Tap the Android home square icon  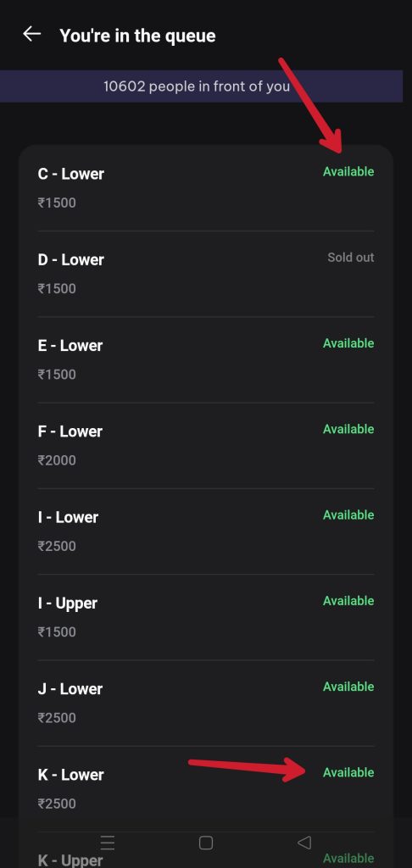[x=205, y=843]
